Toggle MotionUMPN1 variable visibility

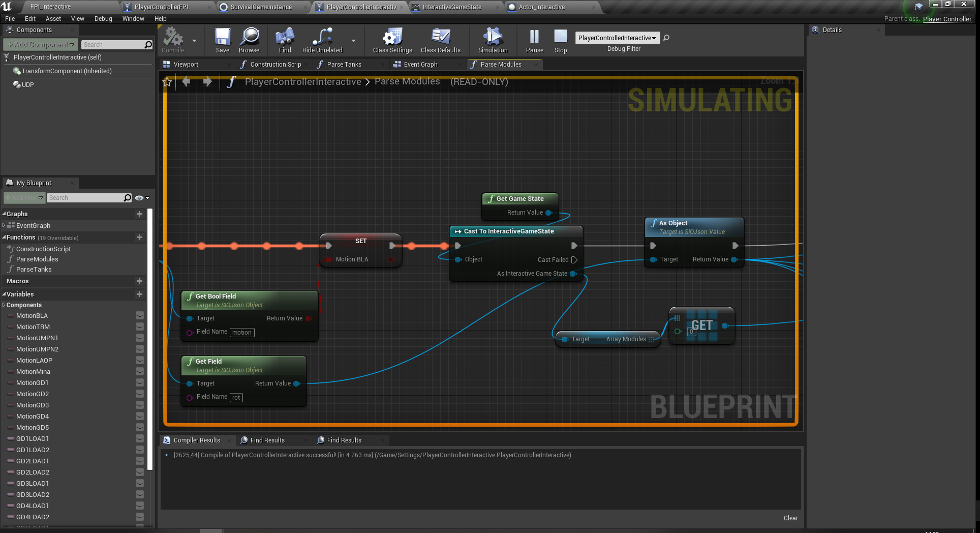(140, 338)
